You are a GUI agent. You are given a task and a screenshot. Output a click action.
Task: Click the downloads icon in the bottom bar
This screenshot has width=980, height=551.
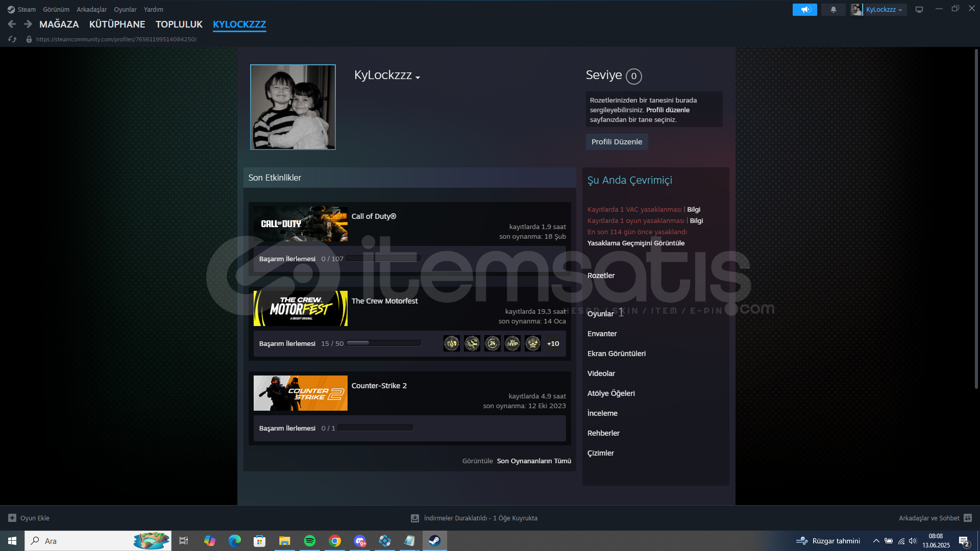pos(415,518)
